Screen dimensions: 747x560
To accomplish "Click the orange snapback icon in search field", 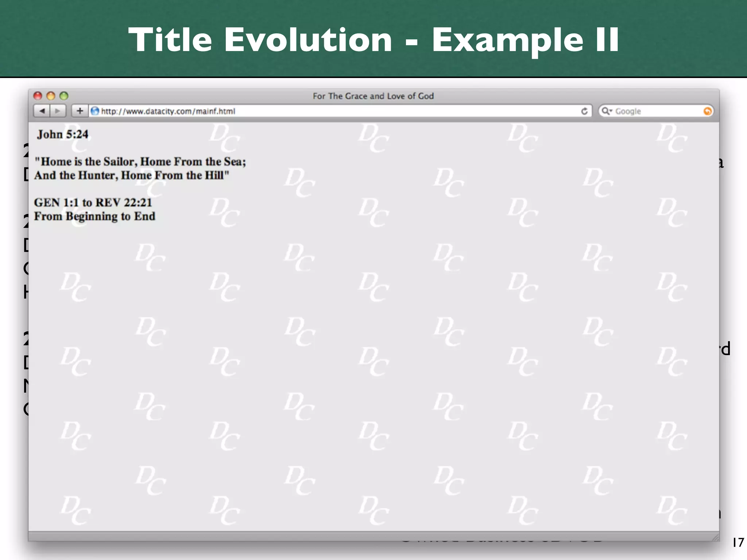I will pos(707,111).
